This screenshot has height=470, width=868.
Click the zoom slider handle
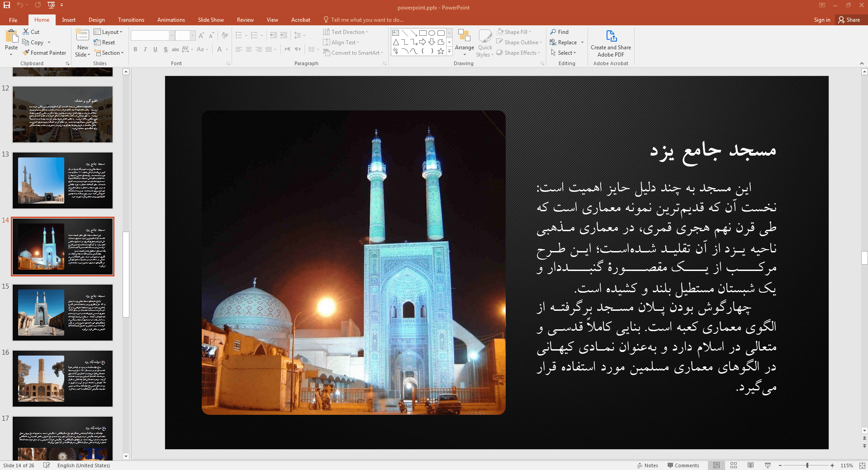807,465
